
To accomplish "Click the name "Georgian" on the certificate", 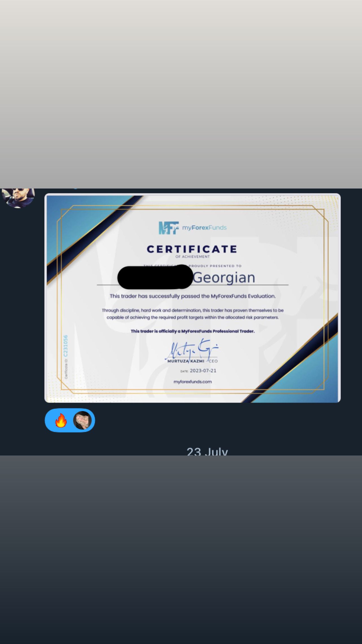I will 224,277.
